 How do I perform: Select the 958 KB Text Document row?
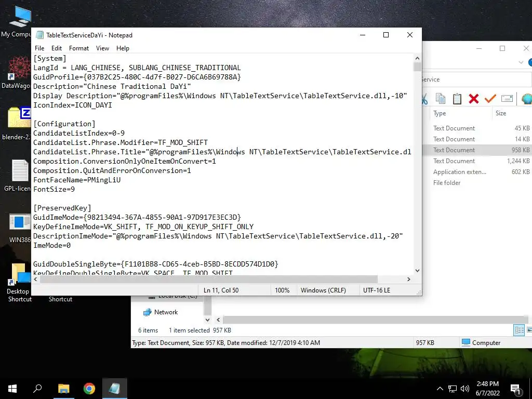click(477, 150)
